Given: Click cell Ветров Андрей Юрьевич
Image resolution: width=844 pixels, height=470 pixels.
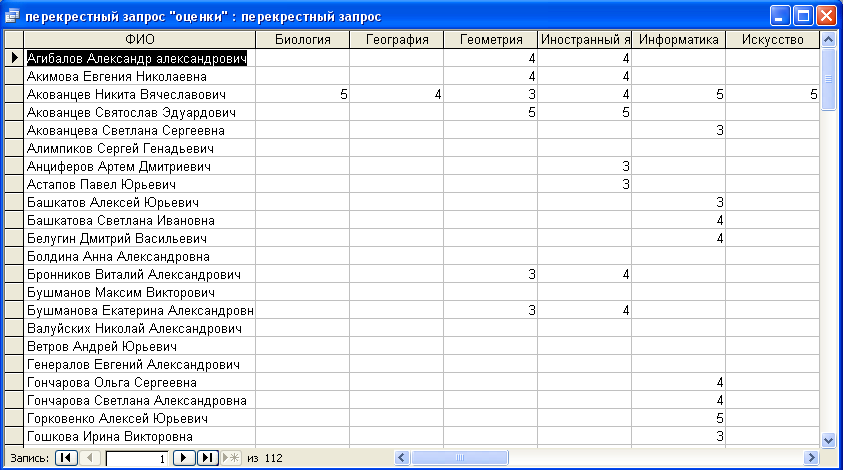Looking at the screenshot, I should (x=139, y=346).
